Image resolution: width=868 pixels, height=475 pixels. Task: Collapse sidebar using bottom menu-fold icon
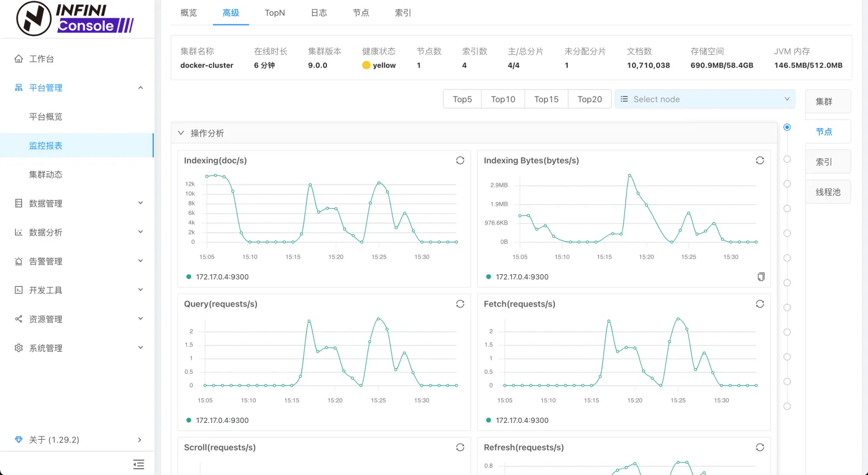138,464
